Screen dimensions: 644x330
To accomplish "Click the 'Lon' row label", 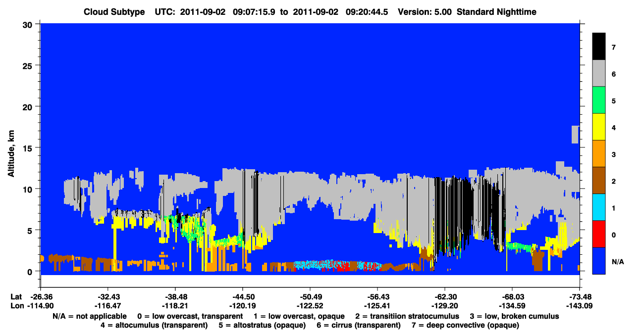I will pyautogui.click(x=16, y=305).
